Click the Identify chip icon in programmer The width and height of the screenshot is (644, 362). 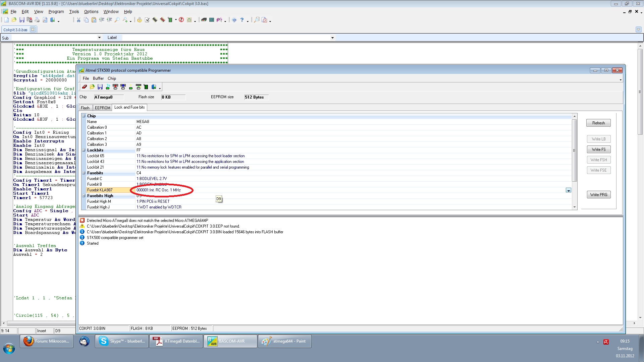click(108, 87)
